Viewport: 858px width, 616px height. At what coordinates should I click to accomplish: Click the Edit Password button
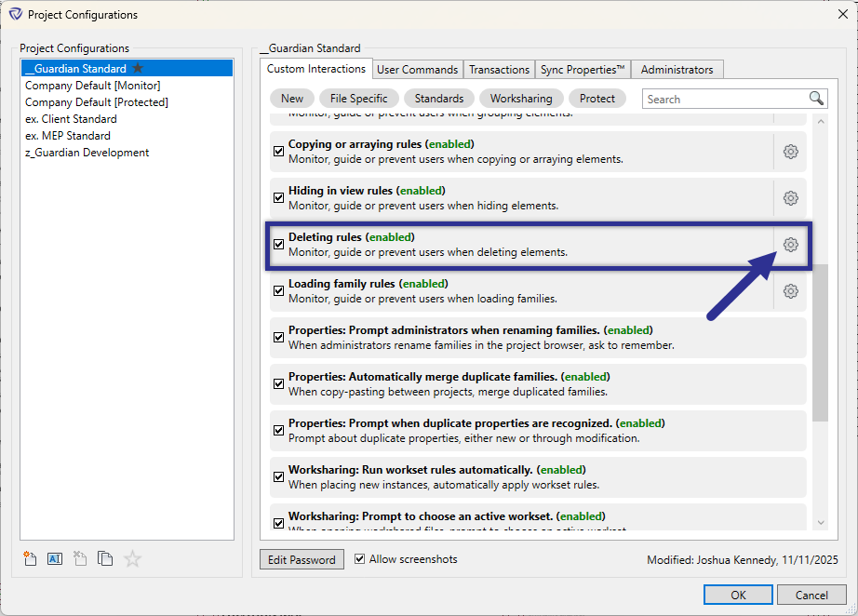pyautogui.click(x=302, y=558)
